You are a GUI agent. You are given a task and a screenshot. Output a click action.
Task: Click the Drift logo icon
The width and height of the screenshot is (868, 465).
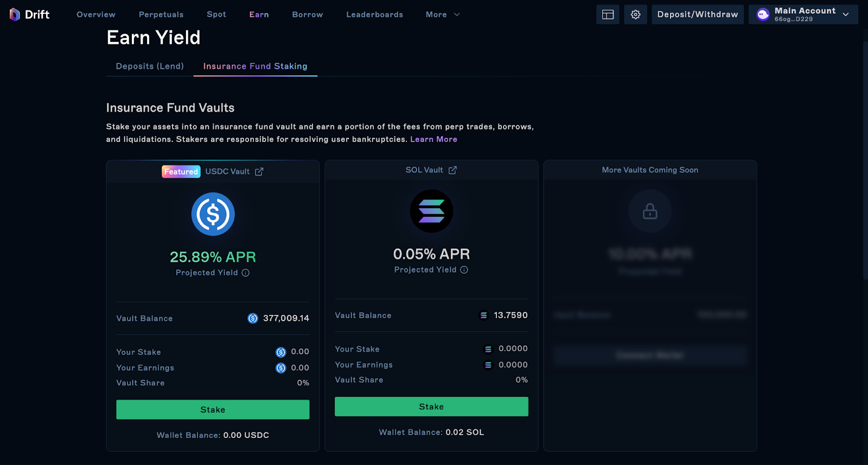point(15,15)
